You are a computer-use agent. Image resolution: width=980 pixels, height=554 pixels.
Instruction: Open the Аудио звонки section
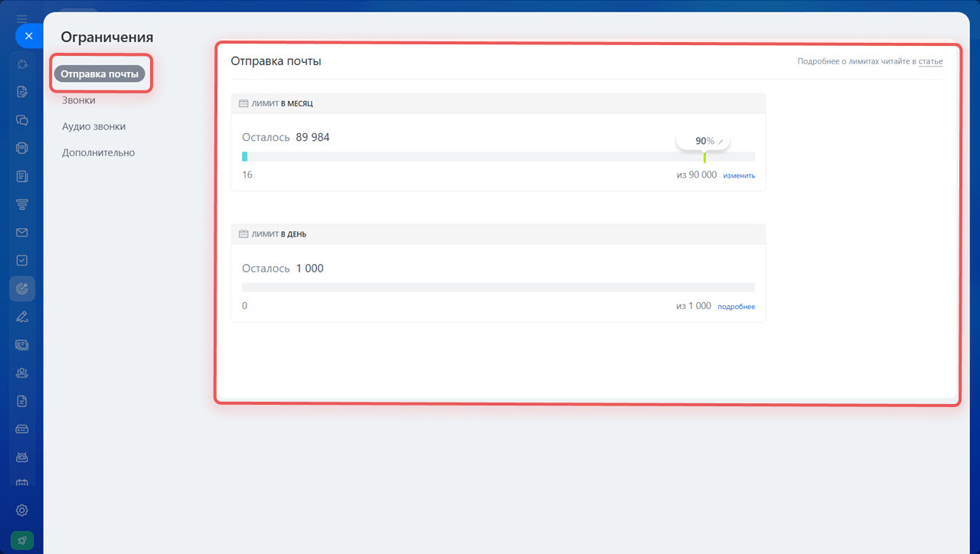tap(93, 126)
